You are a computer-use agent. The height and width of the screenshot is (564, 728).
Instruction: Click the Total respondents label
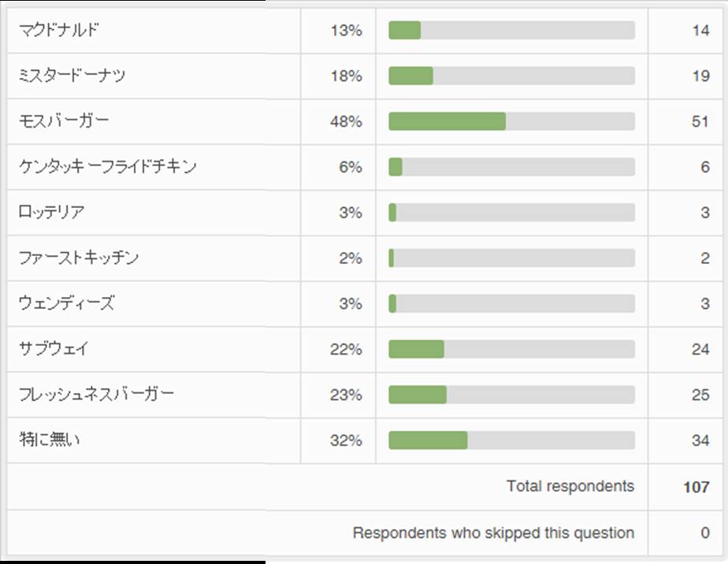(x=570, y=486)
